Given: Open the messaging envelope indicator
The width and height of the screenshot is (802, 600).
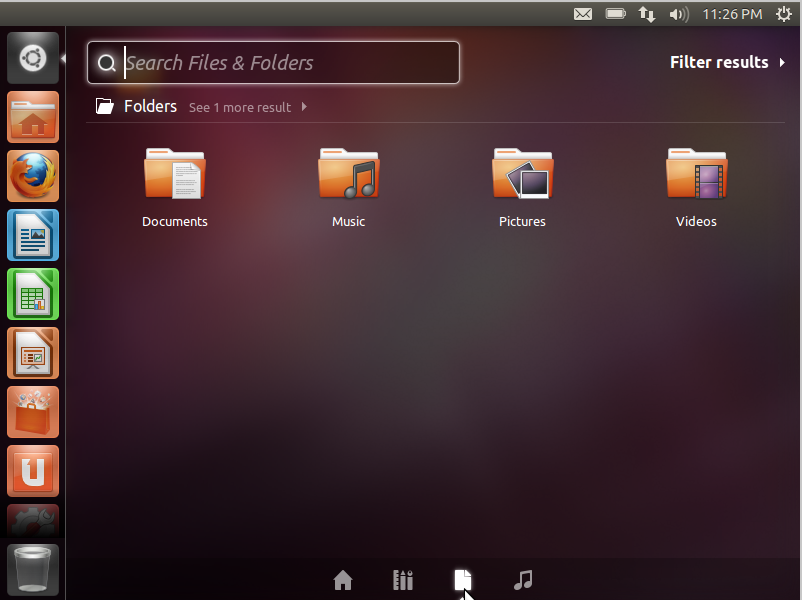Looking at the screenshot, I should tap(583, 14).
